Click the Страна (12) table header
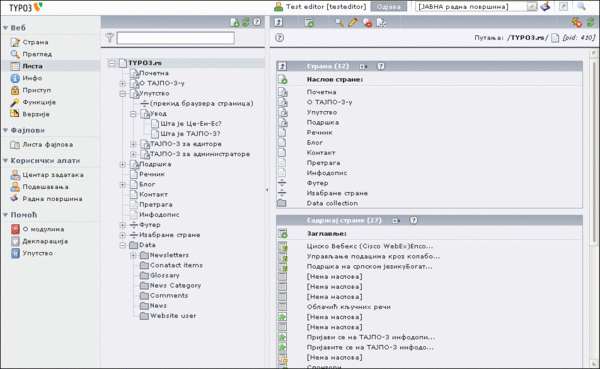Image resolution: width=600 pixels, height=369 pixels. 328,66
